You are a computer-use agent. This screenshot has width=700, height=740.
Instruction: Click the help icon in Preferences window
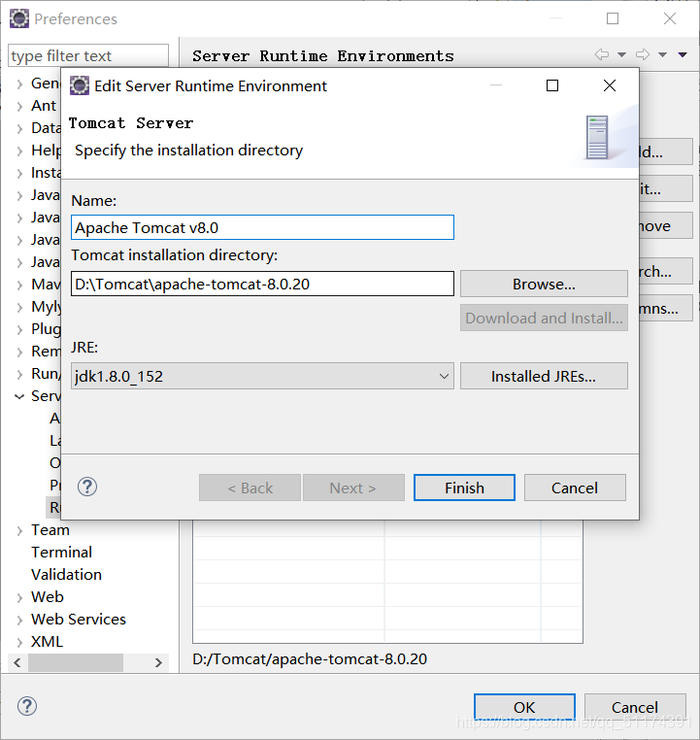(x=27, y=706)
